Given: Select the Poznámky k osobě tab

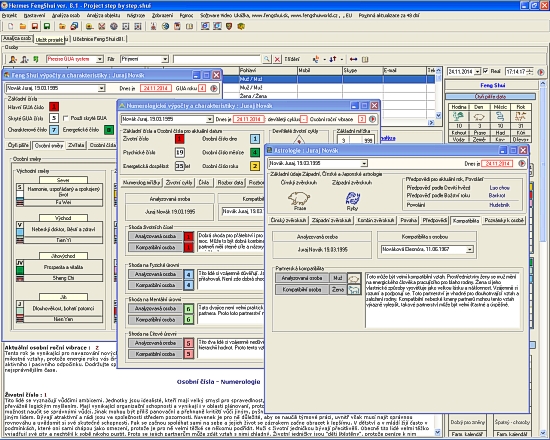Looking at the screenshot, I should (x=504, y=220).
